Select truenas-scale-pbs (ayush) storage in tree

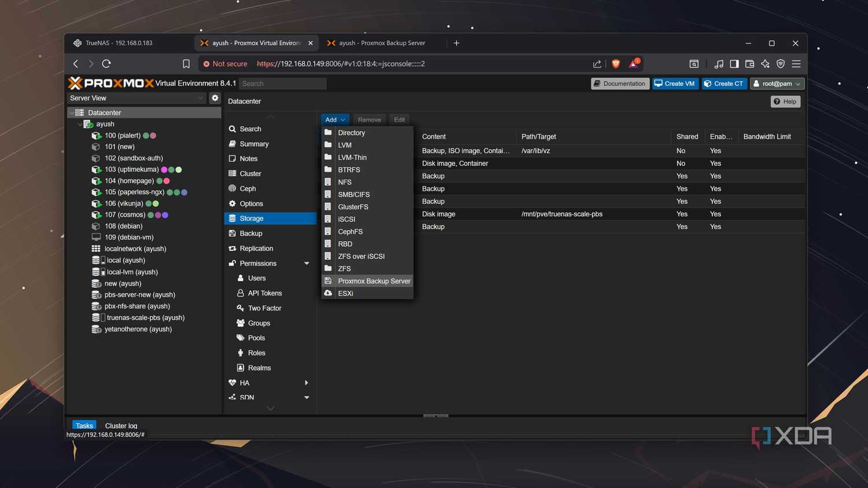[x=144, y=317]
